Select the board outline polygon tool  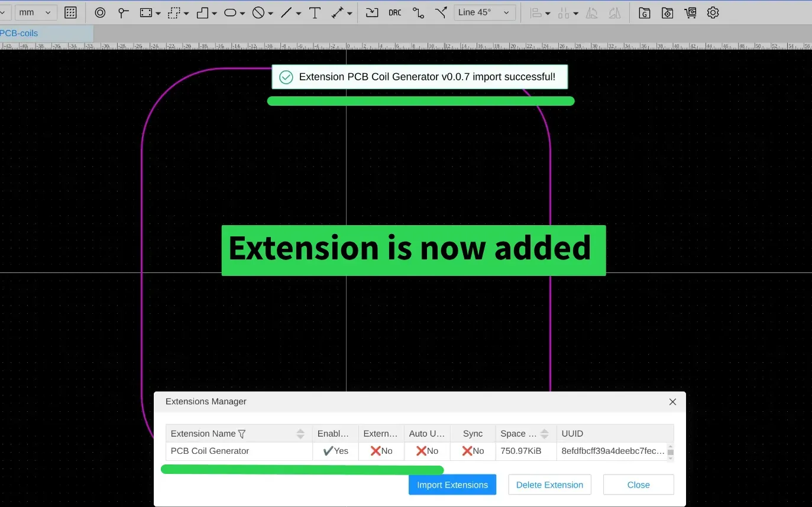(x=202, y=12)
